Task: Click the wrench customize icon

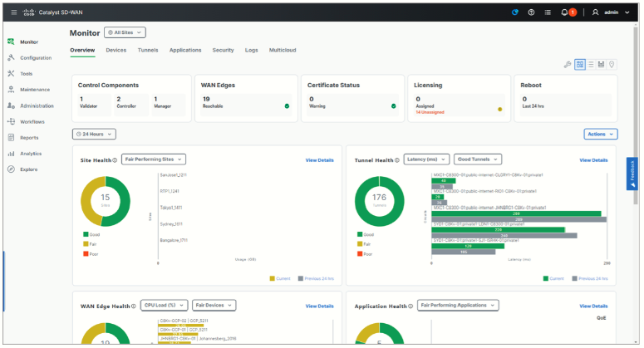Action: pyautogui.click(x=568, y=65)
